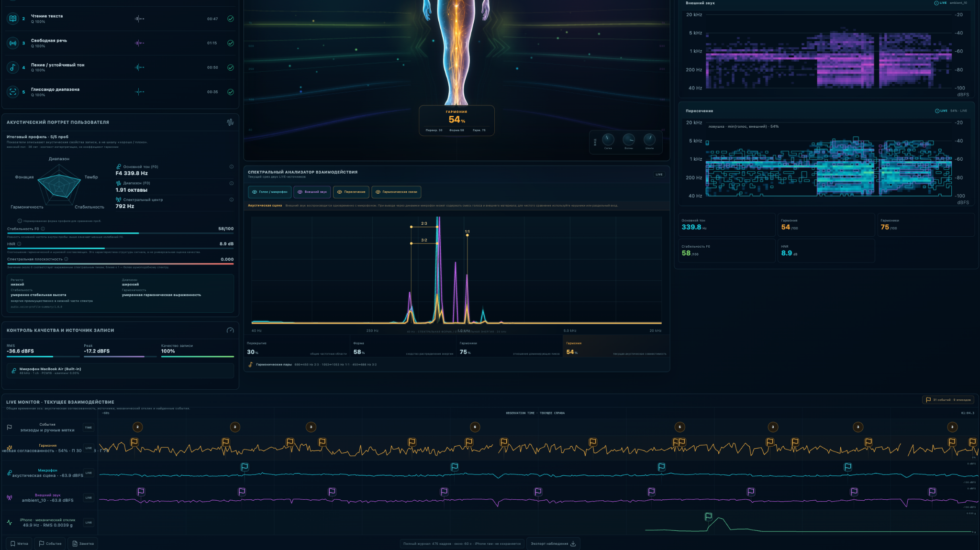980x550 pixels.
Task: Click the 31 событий · 9 эпизодов badge
Action: pos(948,400)
